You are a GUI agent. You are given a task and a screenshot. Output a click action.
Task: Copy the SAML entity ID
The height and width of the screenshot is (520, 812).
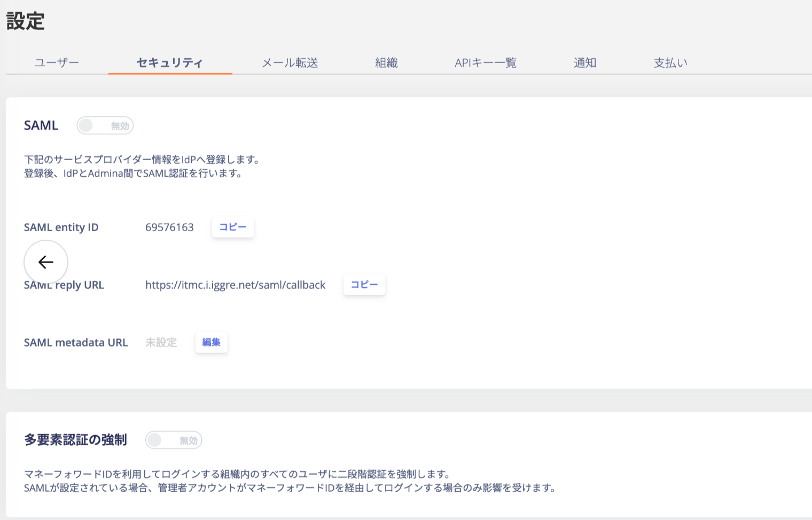click(233, 227)
